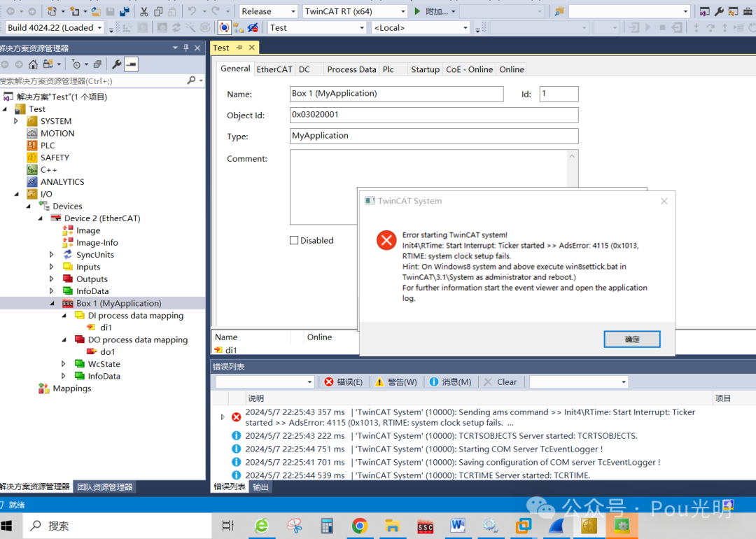Click the red error icon in error list row
756x539 pixels.
[x=237, y=417]
